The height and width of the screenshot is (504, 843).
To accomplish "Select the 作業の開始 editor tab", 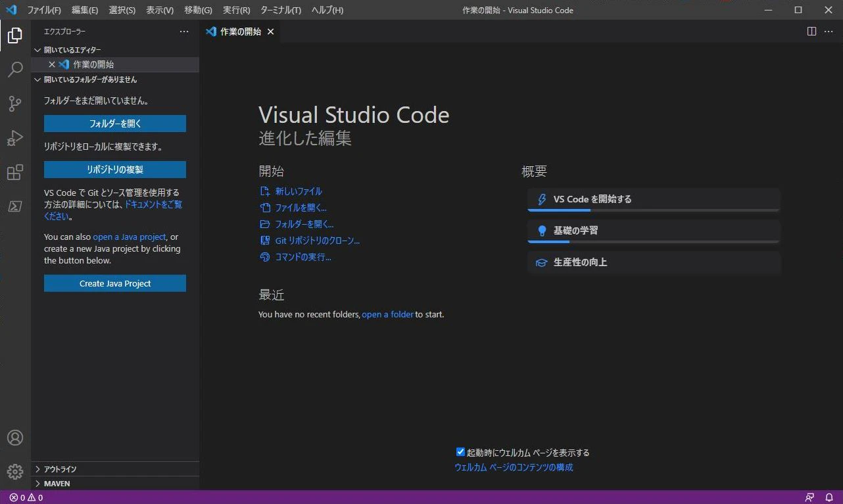I will click(x=240, y=32).
